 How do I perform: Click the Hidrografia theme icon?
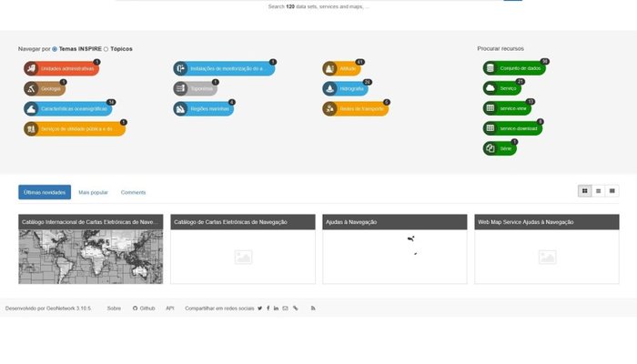click(x=330, y=88)
